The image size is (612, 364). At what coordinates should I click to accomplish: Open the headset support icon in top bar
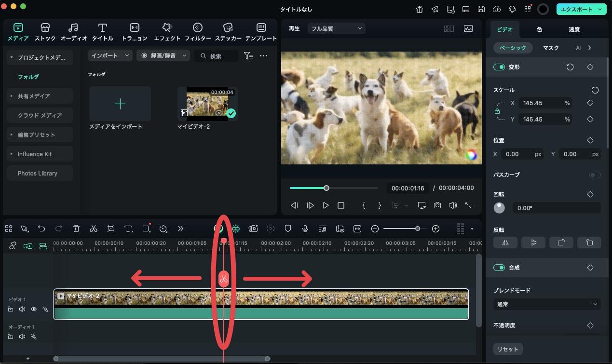pyautogui.click(x=512, y=9)
